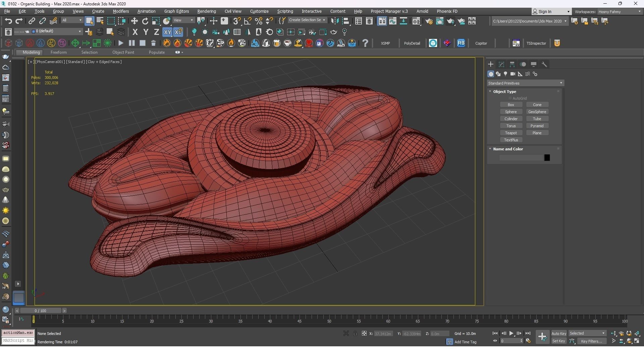Click the time slider 0 / 100 handle
Viewport: 644px width, 349px height.
pos(40,311)
